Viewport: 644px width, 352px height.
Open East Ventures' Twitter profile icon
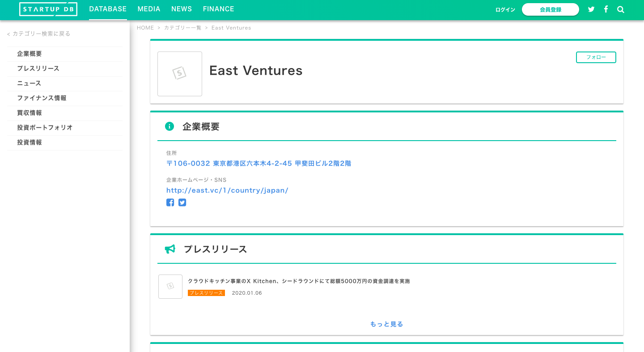[182, 202]
